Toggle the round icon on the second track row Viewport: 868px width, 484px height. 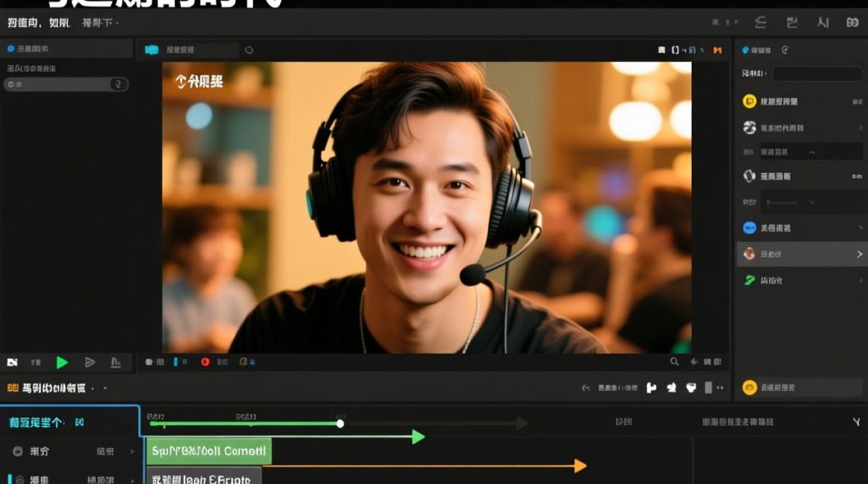tap(21, 479)
